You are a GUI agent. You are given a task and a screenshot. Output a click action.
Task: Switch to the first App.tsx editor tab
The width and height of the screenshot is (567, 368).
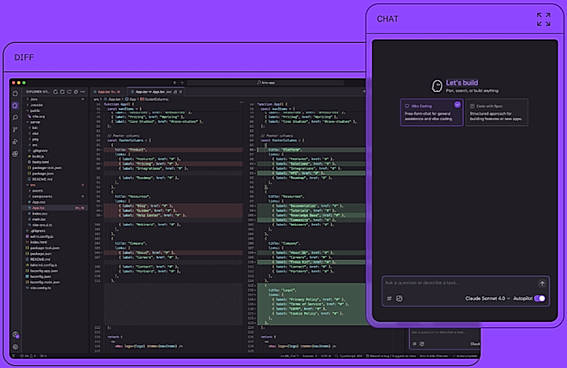pos(108,92)
